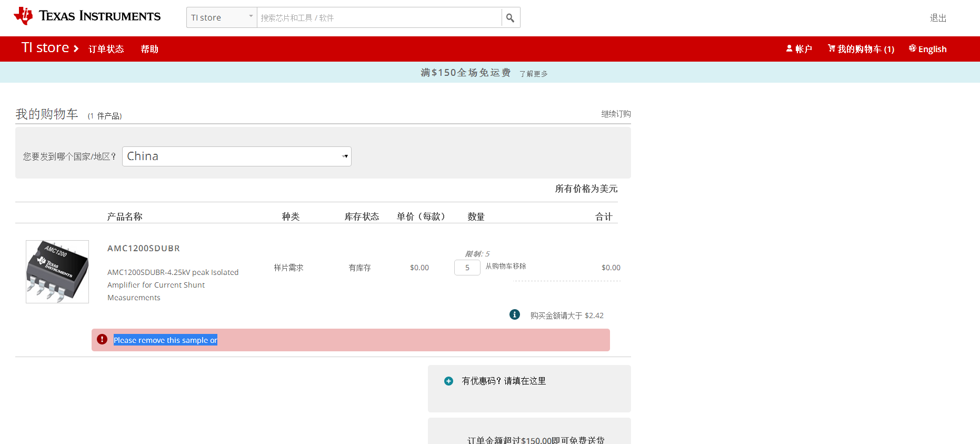The image size is (980, 444).
Task: Click the 退出 logout link
Action: click(938, 18)
